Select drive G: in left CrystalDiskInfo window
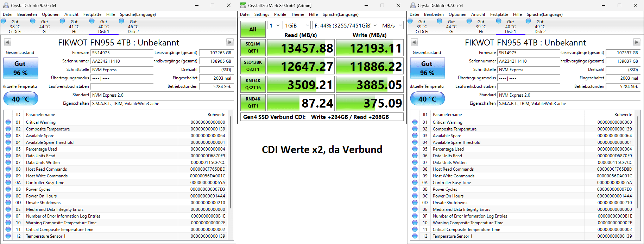Screen dimensions: 644x244 tap(44, 26)
